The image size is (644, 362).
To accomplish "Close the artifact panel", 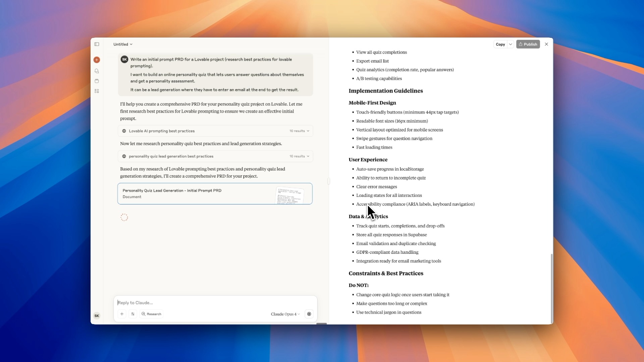I will [546, 44].
